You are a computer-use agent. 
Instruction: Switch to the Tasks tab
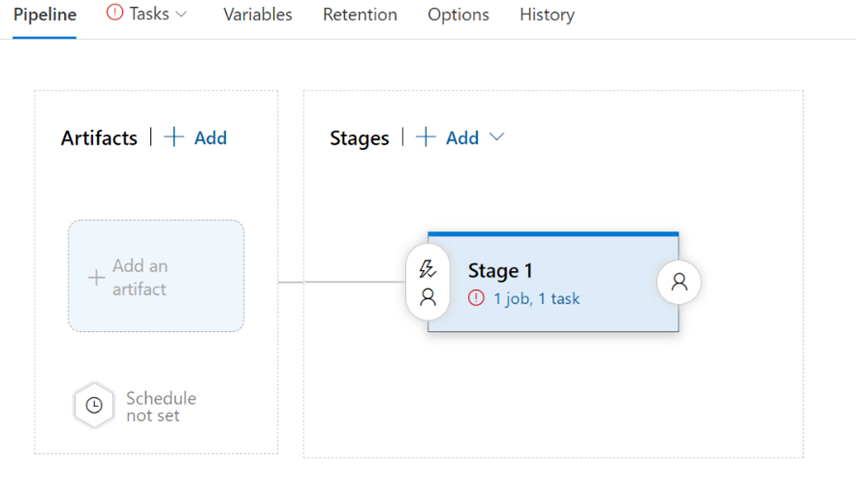(149, 14)
